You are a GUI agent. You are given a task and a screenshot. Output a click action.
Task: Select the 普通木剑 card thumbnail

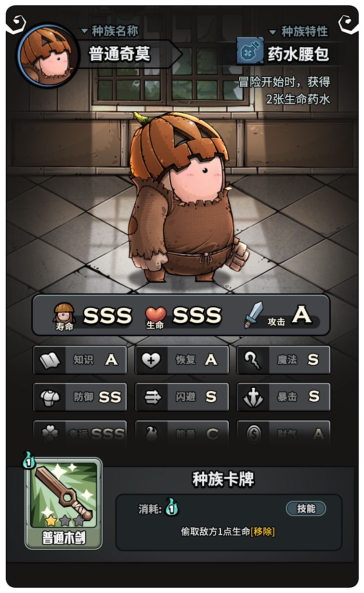(x=64, y=503)
